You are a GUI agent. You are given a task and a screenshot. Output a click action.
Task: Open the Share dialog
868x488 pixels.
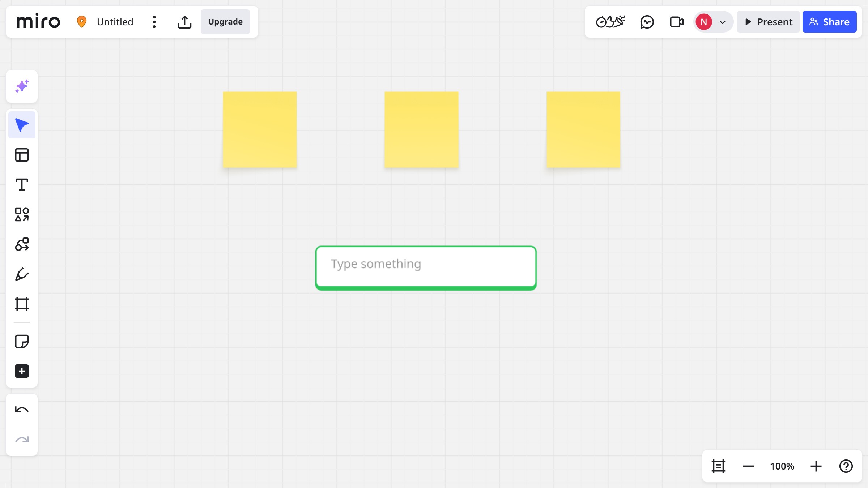[829, 22]
